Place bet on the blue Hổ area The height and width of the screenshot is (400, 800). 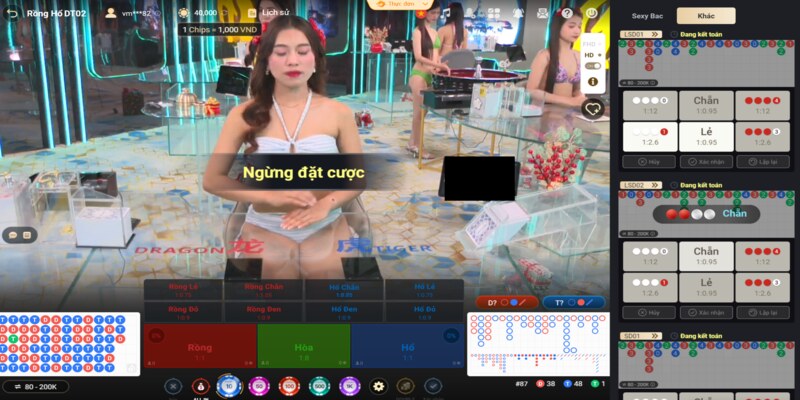408,346
